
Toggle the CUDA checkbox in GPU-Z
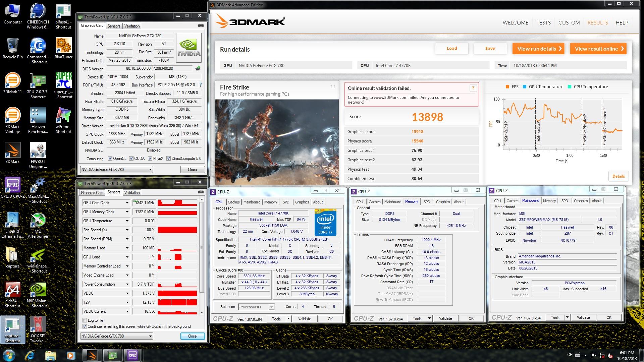coord(131,159)
